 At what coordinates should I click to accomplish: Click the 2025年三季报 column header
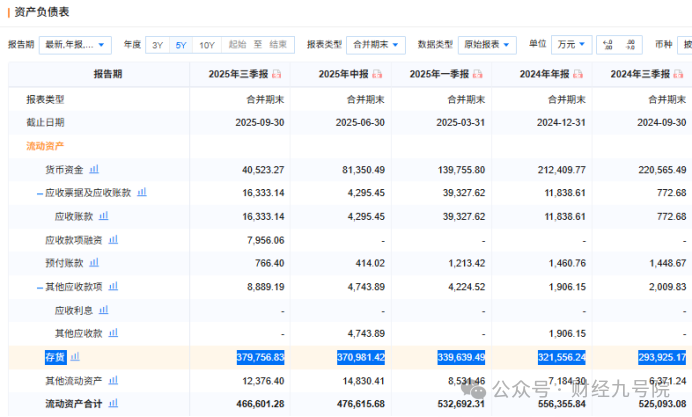(x=238, y=74)
